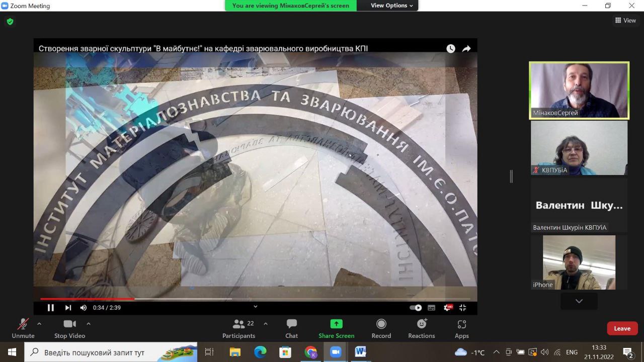Open the Participants panel

(x=239, y=329)
